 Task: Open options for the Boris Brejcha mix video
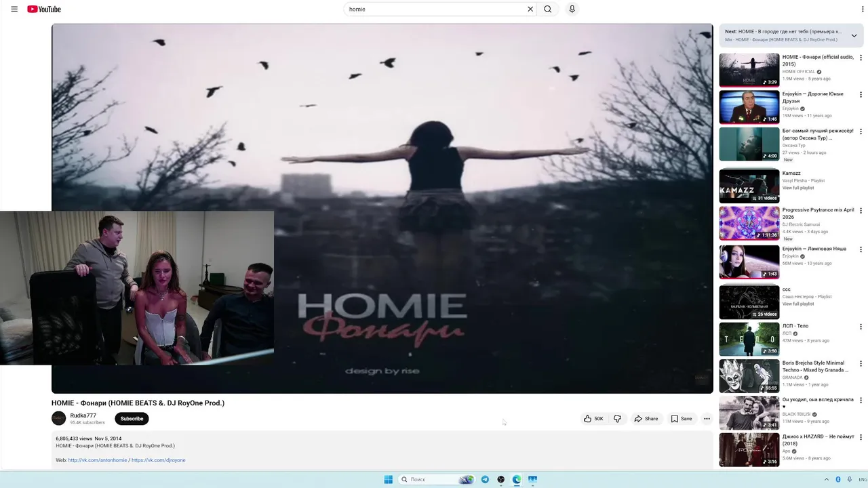(x=861, y=364)
